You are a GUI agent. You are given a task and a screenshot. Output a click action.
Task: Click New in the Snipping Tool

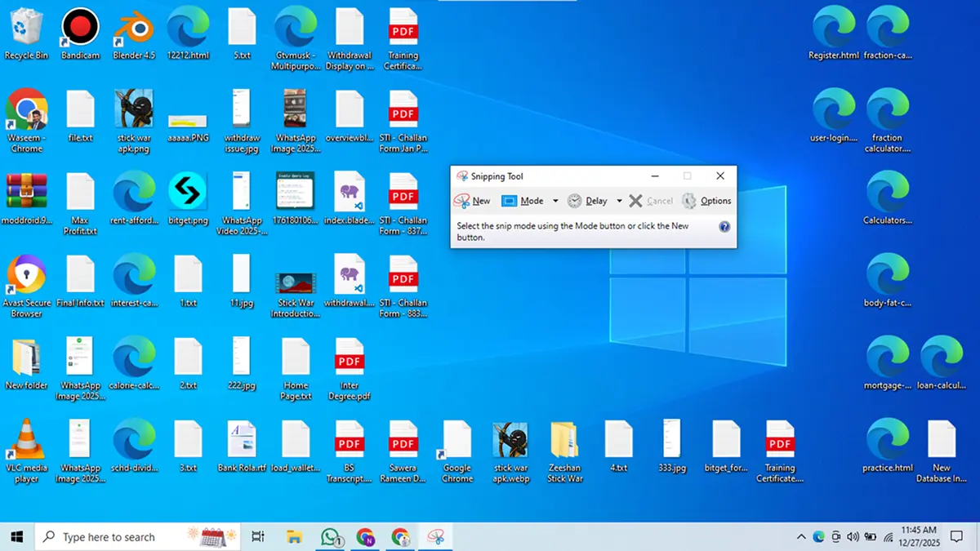pyautogui.click(x=473, y=201)
